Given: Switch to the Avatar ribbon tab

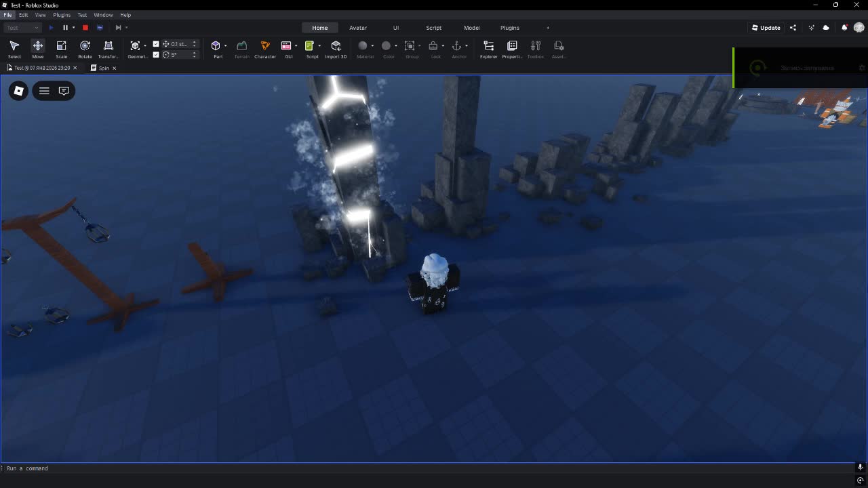Looking at the screenshot, I should pyautogui.click(x=358, y=28).
